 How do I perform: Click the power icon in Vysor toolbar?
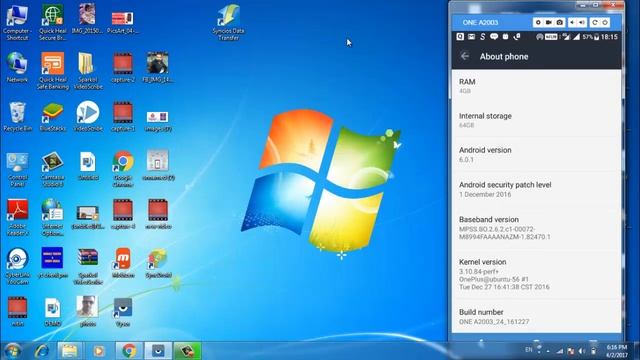(x=605, y=22)
